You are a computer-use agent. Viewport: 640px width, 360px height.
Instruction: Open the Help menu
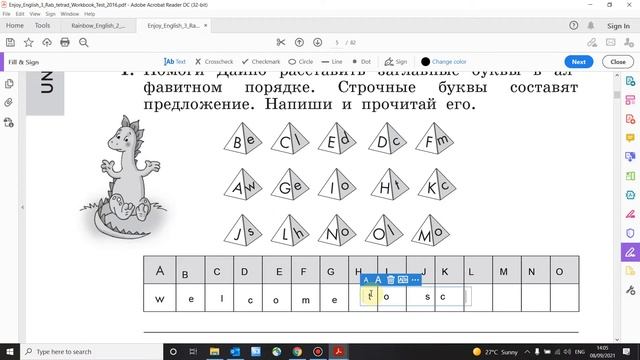89,13
